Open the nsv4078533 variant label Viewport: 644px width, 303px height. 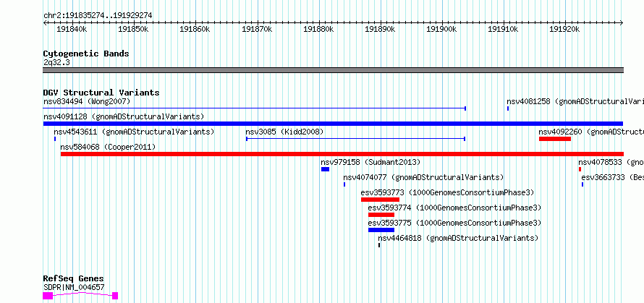coord(611,162)
